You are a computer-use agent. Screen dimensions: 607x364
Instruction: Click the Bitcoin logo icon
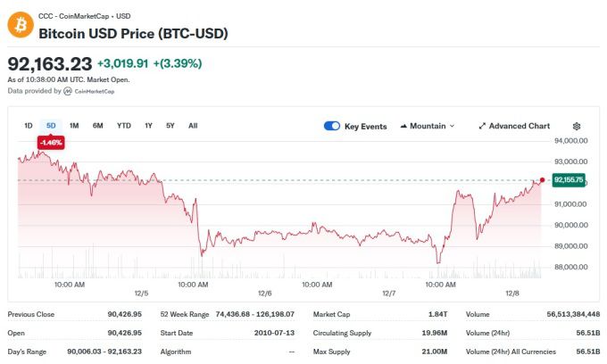20,24
